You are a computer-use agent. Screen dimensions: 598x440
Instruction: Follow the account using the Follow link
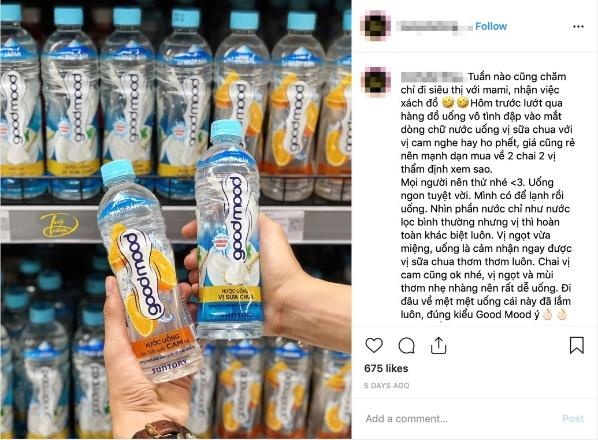pyautogui.click(x=491, y=26)
